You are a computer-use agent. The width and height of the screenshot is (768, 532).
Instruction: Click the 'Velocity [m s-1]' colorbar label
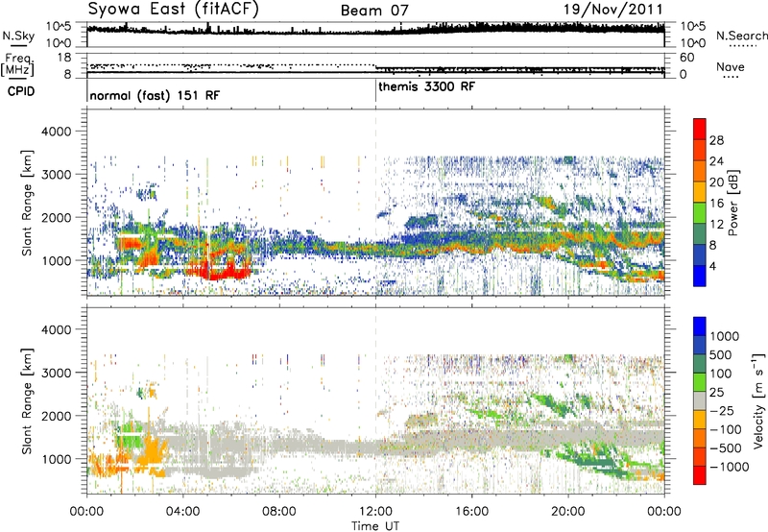point(758,400)
